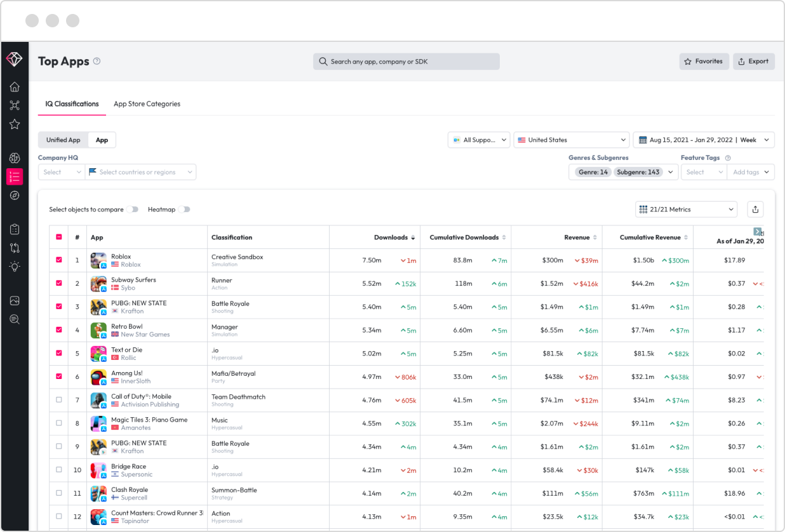
Task: Click the Genre: 14 chip
Action: pos(594,172)
